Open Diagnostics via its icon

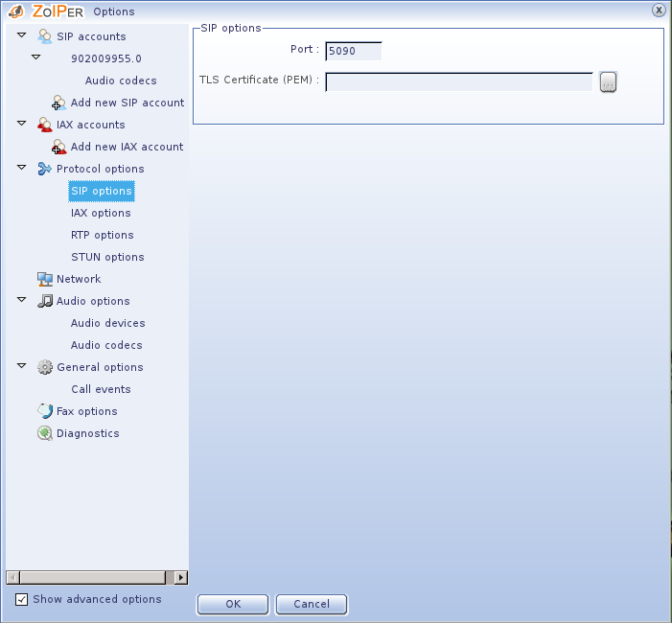pyautogui.click(x=45, y=433)
